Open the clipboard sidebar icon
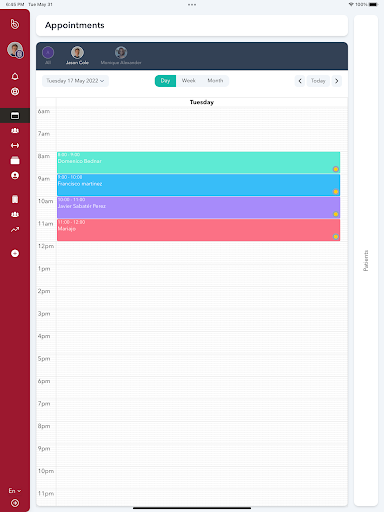This screenshot has height=512, width=384. [x=15, y=199]
